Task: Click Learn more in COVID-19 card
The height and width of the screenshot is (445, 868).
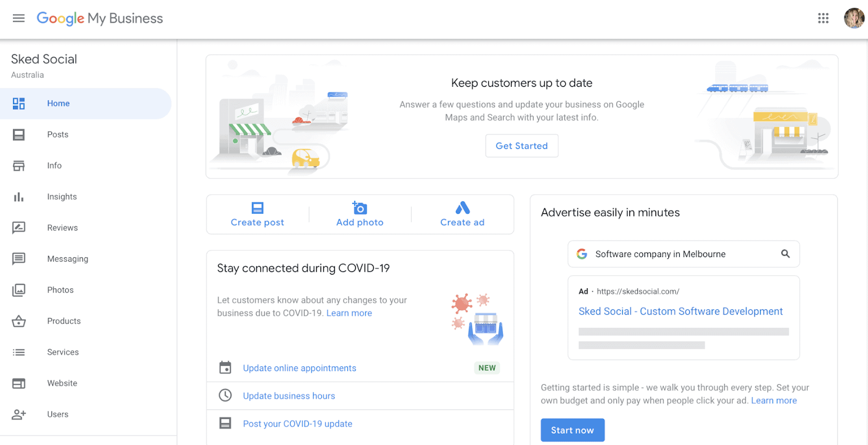Action: pyautogui.click(x=349, y=313)
